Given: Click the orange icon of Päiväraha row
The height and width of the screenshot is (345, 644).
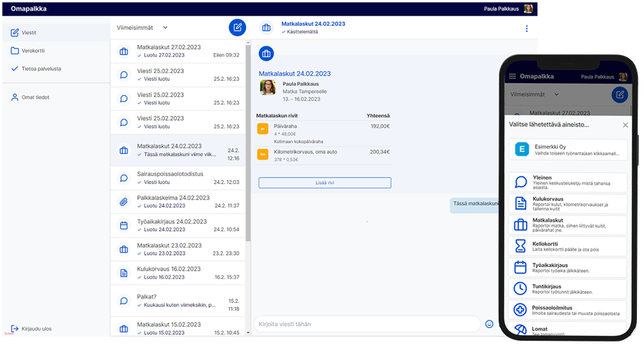Looking at the screenshot, I should click(x=263, y=129).
